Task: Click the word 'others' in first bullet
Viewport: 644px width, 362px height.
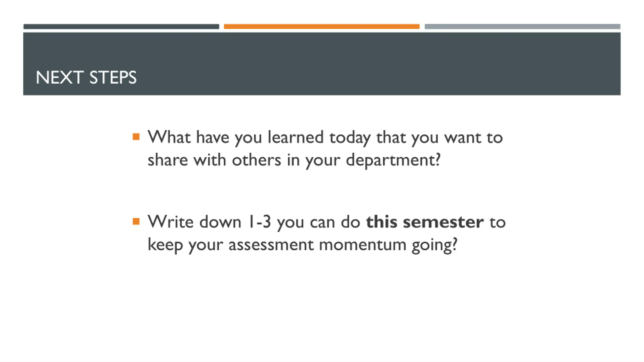Action: click(256, 160)
